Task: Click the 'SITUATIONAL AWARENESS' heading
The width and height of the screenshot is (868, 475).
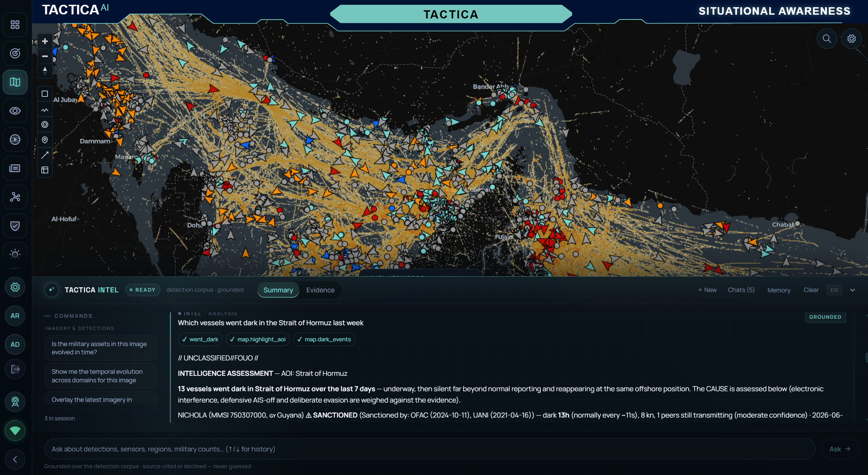Action: [774, 11]
